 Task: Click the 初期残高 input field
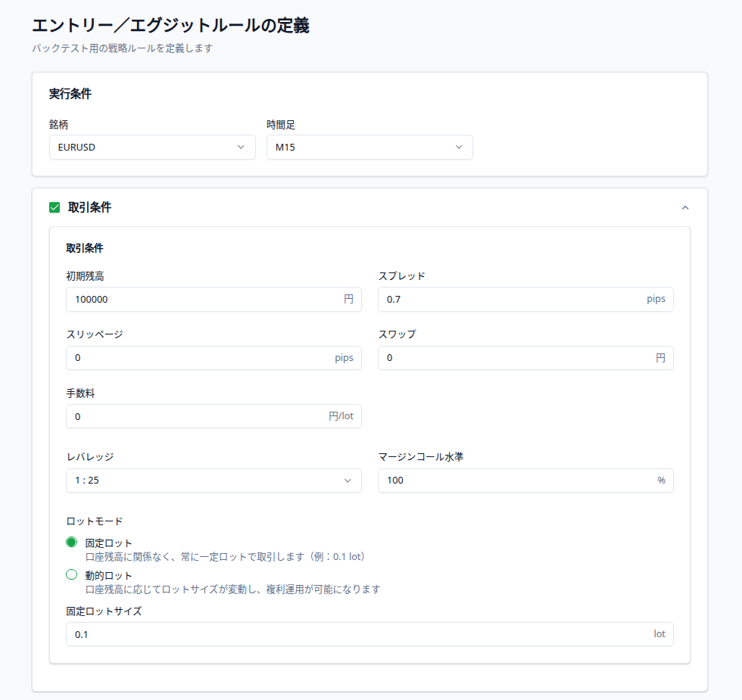click(x=204, y=299)
